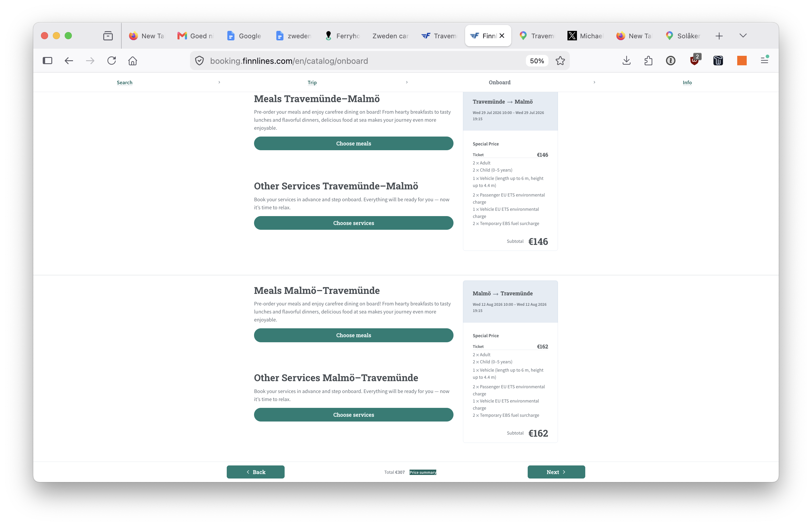Click the Back button
Image resolution: width=812 pixels, height=526 pixels.
click(x=256, y=472)
